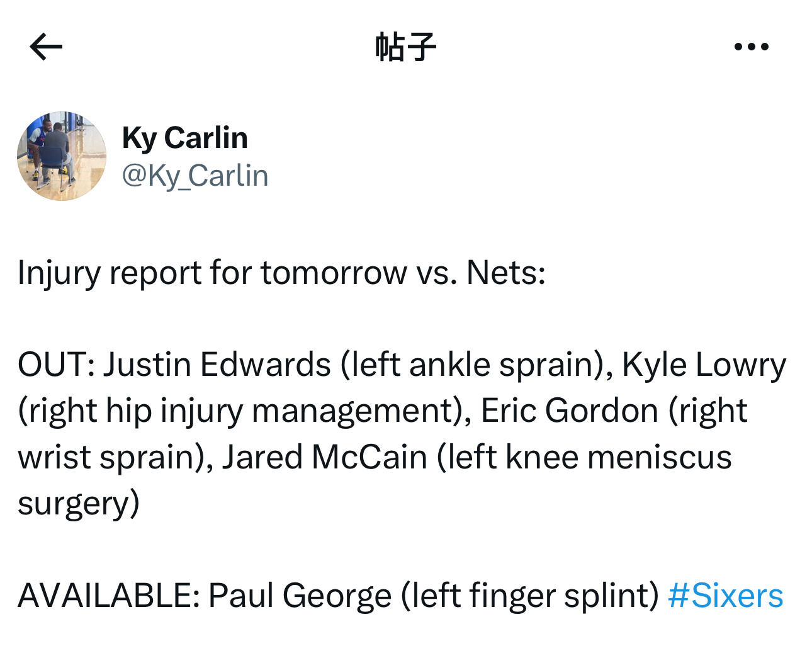812x663 pixels.
Task: Click the name Justin Edwards in the post
Action: coord(217,365)
